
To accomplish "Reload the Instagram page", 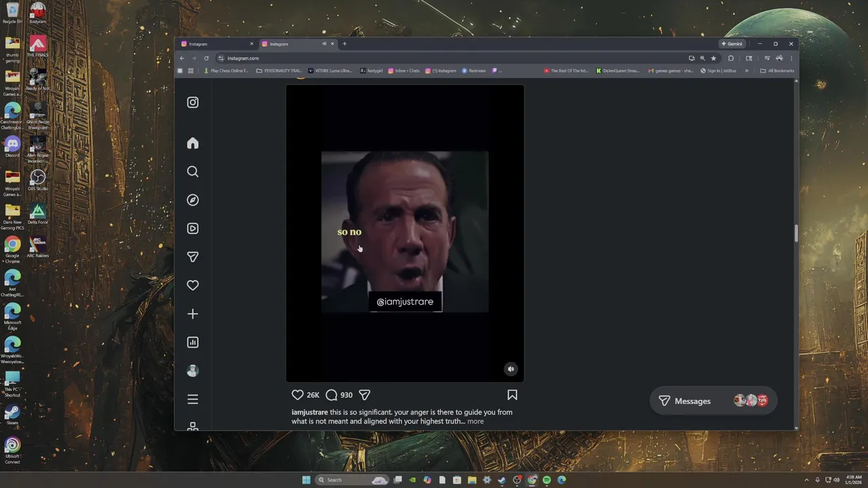I will pyautogui.click(x=206, y=58).
